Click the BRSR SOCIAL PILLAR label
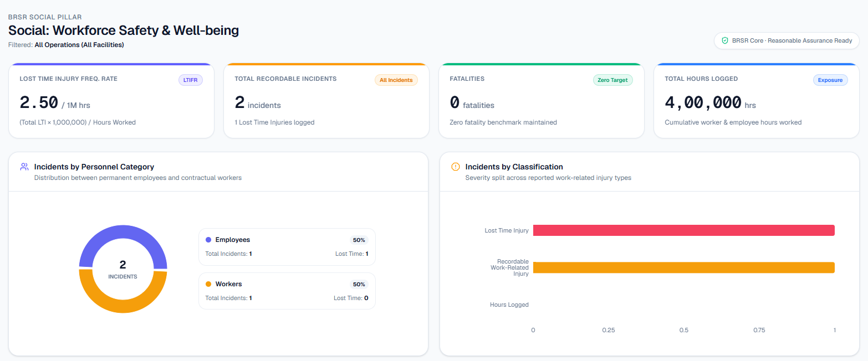Image resolution: width=868 pixels, height=361 pixels. pyautogui.click(x=45, y=17)
